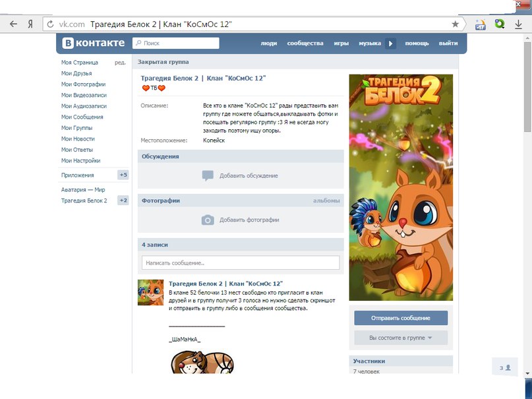Open browser downloads arrow icon
Screen dimensions: 532x399
[518, 24]
